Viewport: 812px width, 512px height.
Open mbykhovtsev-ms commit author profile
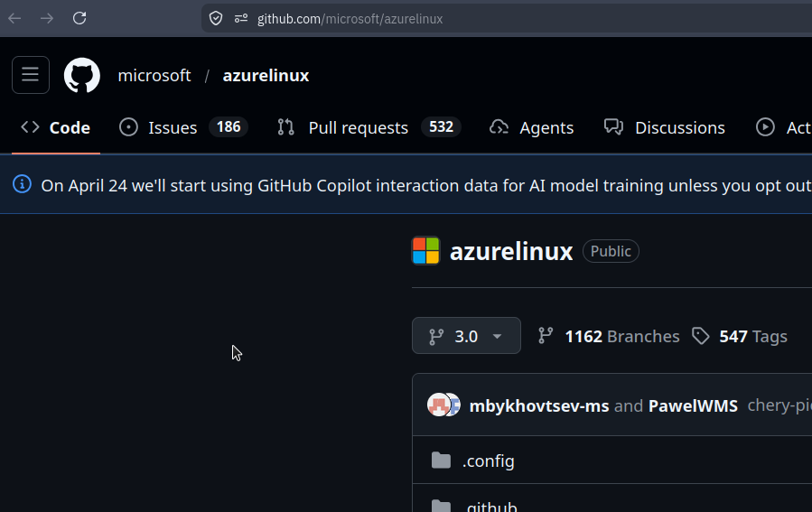click(539, 405)
